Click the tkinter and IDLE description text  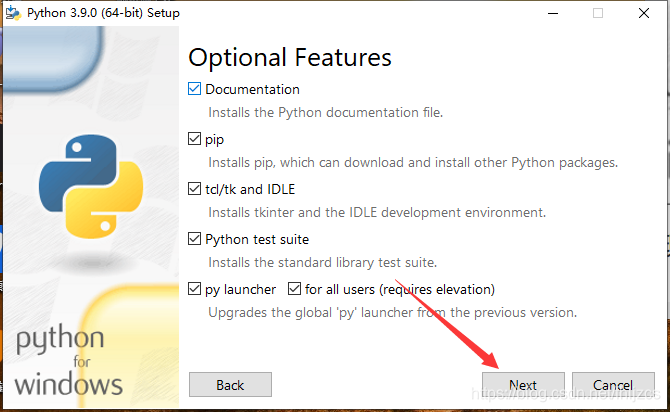pos(377,212)
